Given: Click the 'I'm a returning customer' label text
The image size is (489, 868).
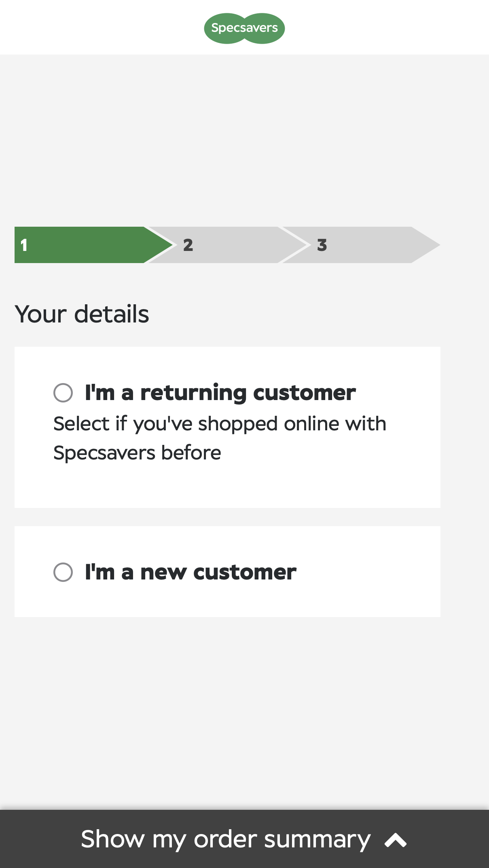Looking at the screenshot, I should (x=220, y=392).
